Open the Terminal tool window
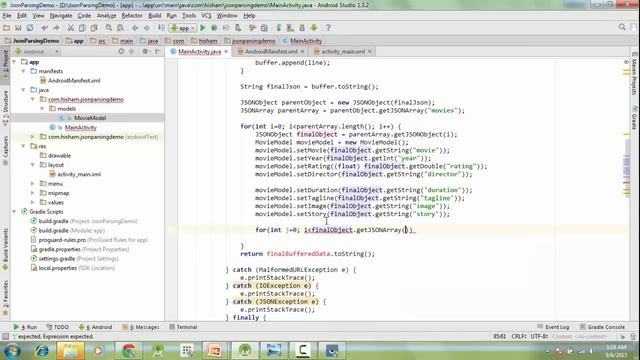Viewport: 640px width, 360px height. click(x=183, y=327)
